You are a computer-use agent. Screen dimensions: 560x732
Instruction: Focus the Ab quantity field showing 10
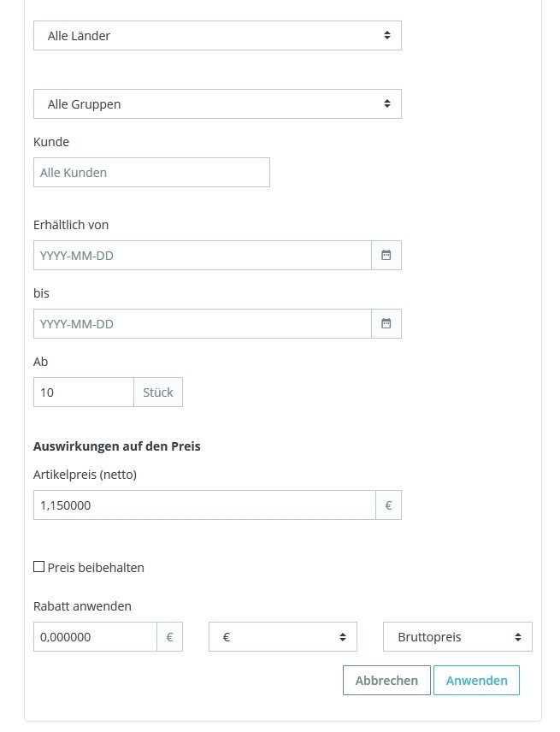[x=83, y=393]
